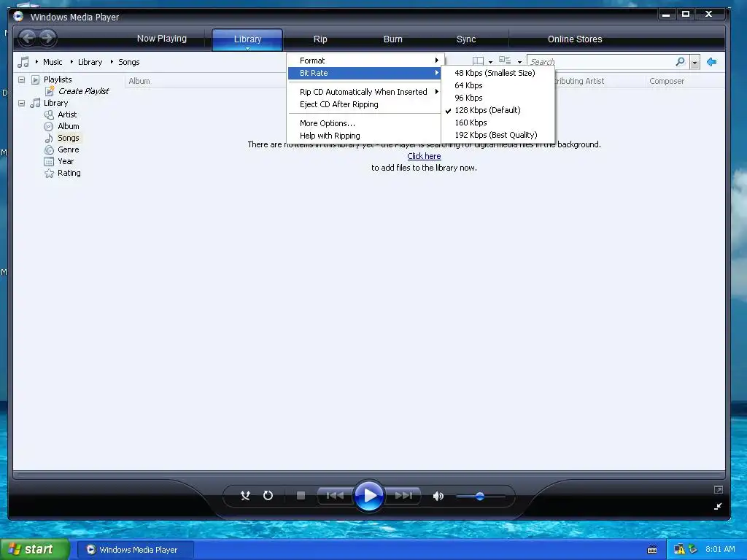Turn shuffle on
The height and width of the screenshot is (560, 747).
tap(245, 496)
